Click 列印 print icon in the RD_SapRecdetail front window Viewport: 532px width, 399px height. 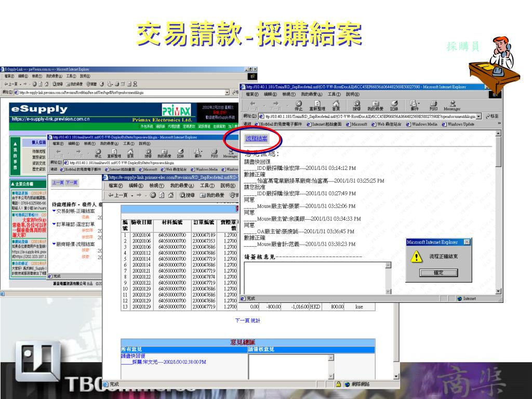433,105
